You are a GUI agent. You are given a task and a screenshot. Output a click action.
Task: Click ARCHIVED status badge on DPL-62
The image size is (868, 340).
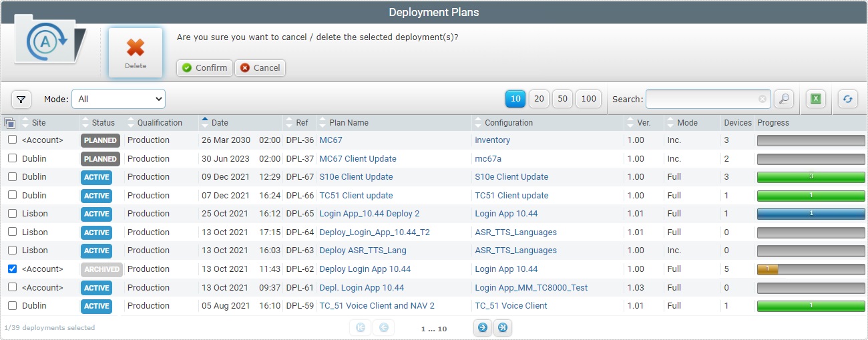[101, 269]
